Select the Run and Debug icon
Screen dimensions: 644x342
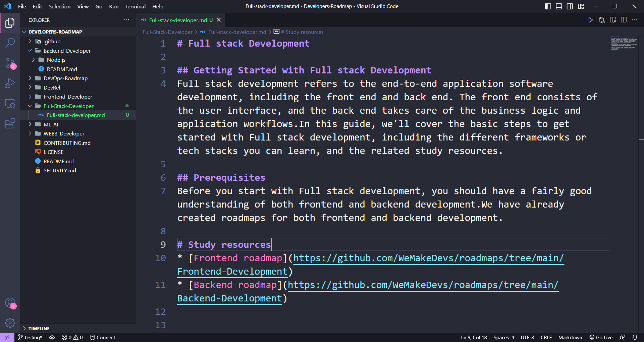[x=10, y=83]
